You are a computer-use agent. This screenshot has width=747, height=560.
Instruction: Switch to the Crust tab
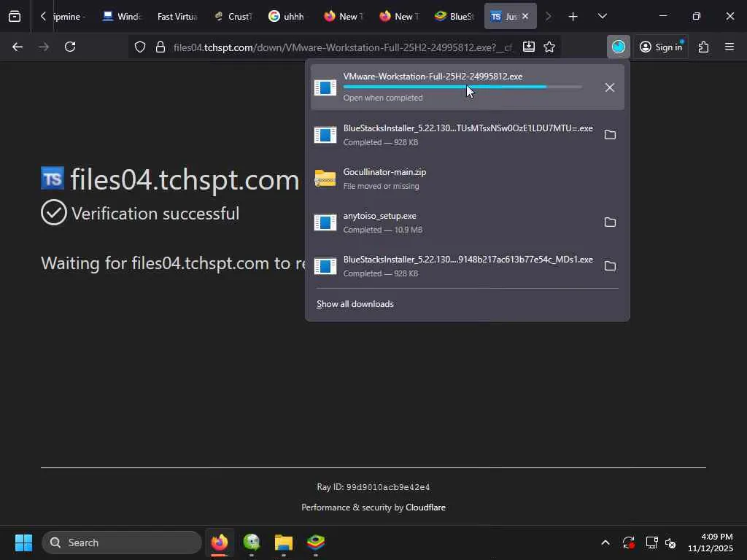(x=233, y=17)
